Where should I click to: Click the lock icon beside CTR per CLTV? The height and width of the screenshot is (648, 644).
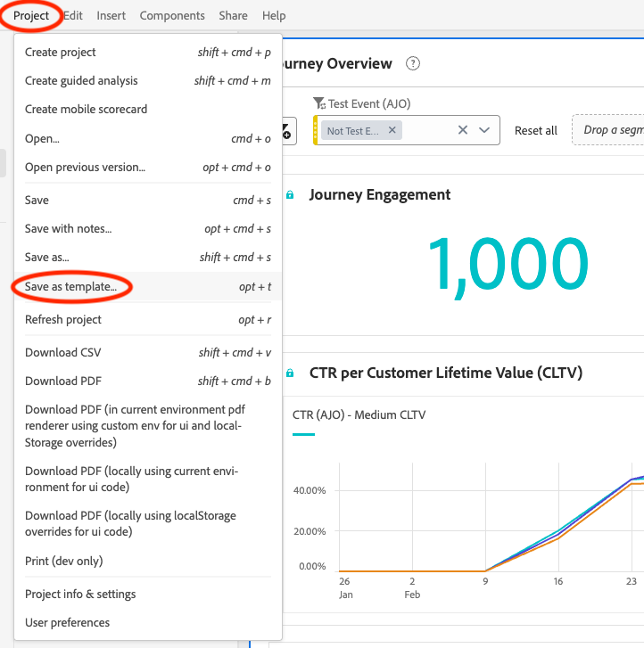[290, 373]
